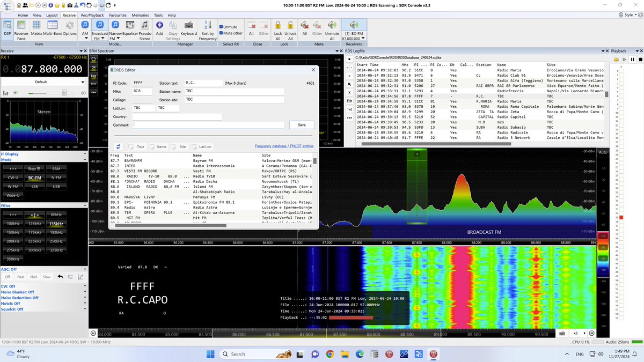
Task: Open the DSP view in ribbon
Action: (x=8, y=29)
